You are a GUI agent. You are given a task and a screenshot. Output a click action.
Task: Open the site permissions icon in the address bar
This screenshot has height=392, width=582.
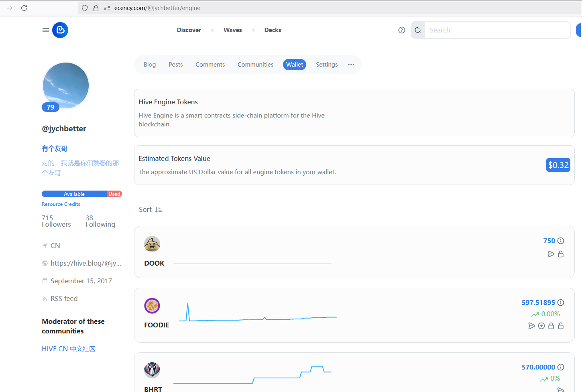click(x=107, y=8)
